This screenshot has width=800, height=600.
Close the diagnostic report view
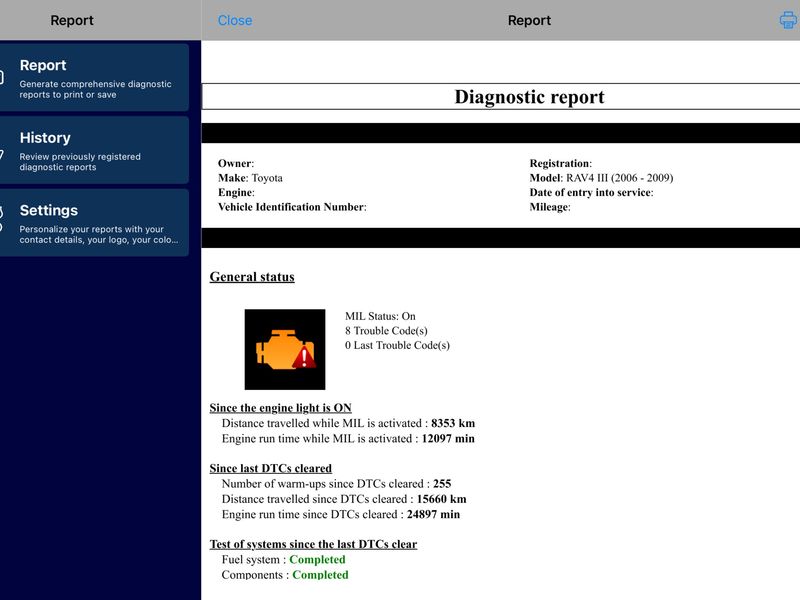point(235,20)
